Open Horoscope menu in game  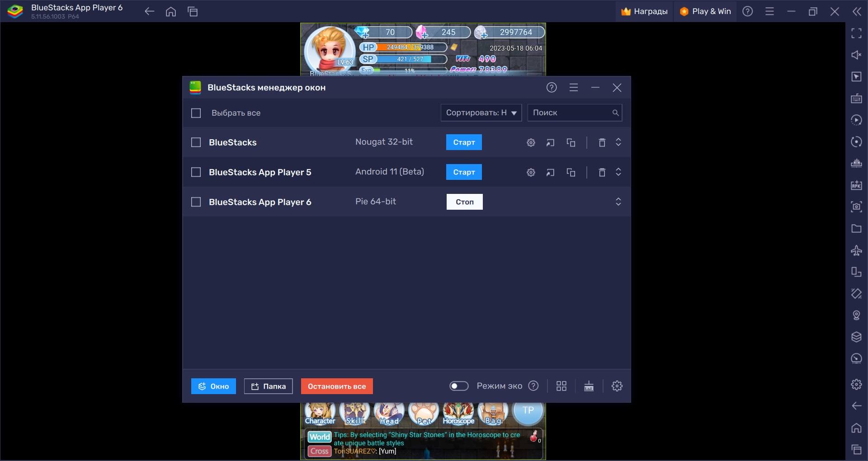point(458,414)
